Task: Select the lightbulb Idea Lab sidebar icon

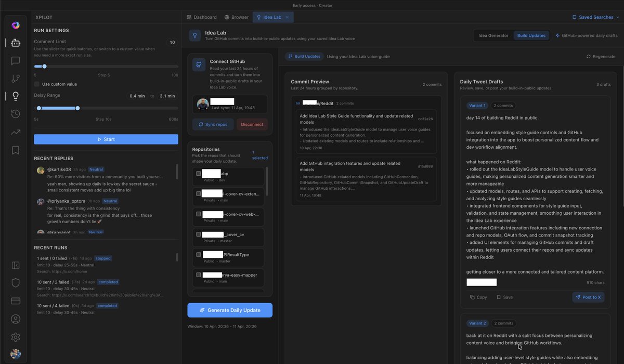Action: click(x=16, y=96)
